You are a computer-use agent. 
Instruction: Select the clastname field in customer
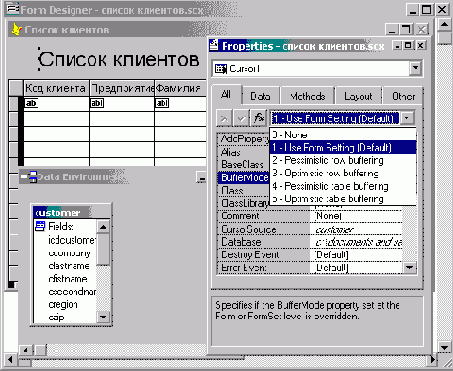pos(69,266)
